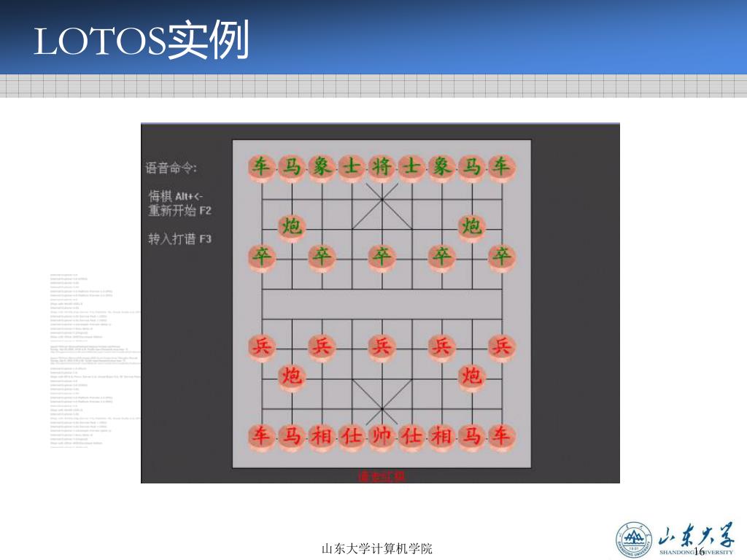This screenshot has height=560, width=747.
Task: Pick the right red 炮 cannon
Action: (472, 377)
